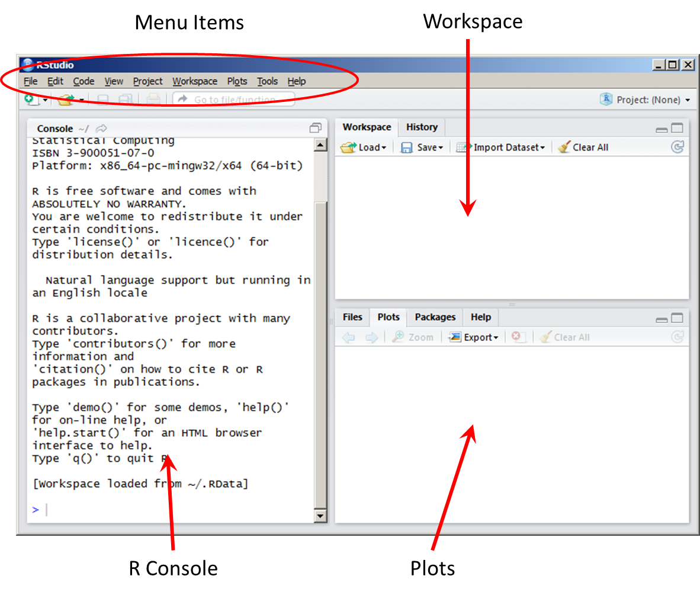Maximize the Plots pane
Viewport: 700px width, 595px height.
pyautogui.click(x=677, y=318)
